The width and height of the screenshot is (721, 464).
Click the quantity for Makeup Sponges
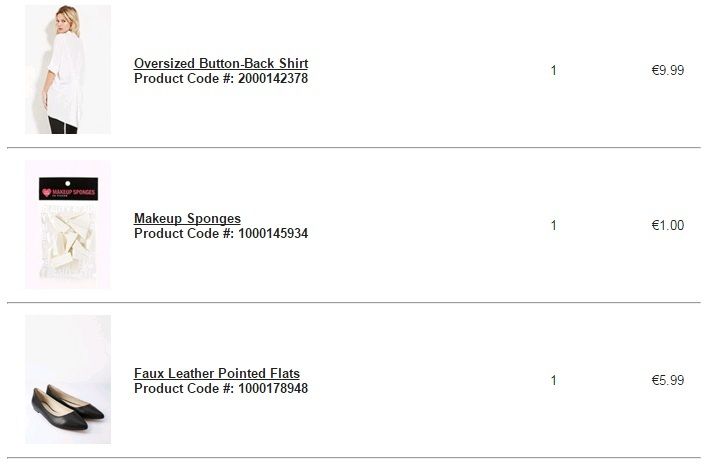(553, 225)
